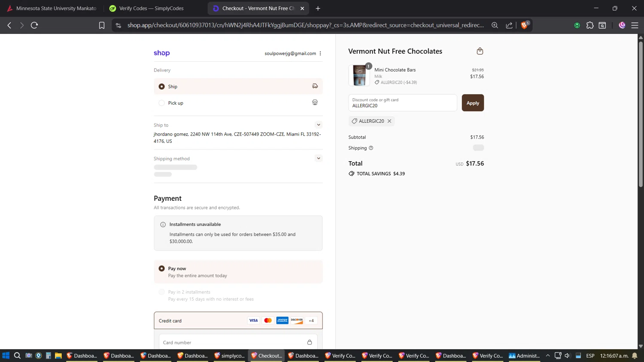Image resolution: width=644 pixels, height=362 pixels.
Task: Click the Brave Shields lion icon
Action: point(524,25)
